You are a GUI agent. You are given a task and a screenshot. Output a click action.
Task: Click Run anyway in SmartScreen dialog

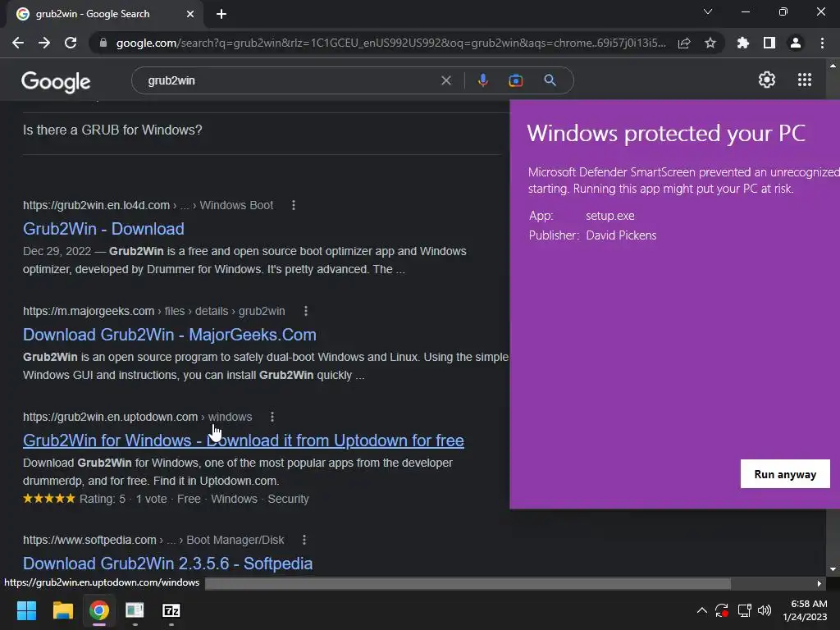[x=785, y=474]
